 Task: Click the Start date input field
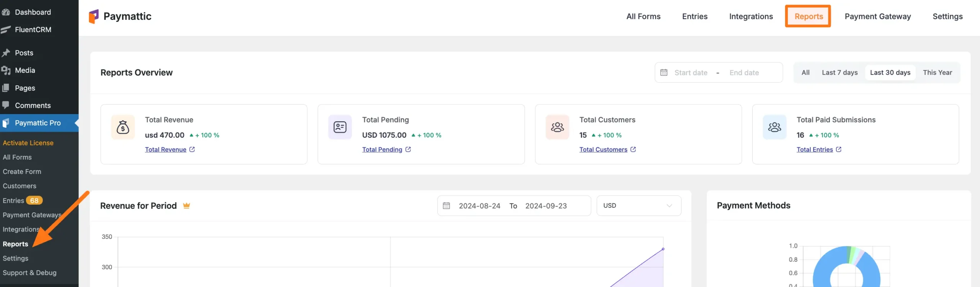(691, 72)
